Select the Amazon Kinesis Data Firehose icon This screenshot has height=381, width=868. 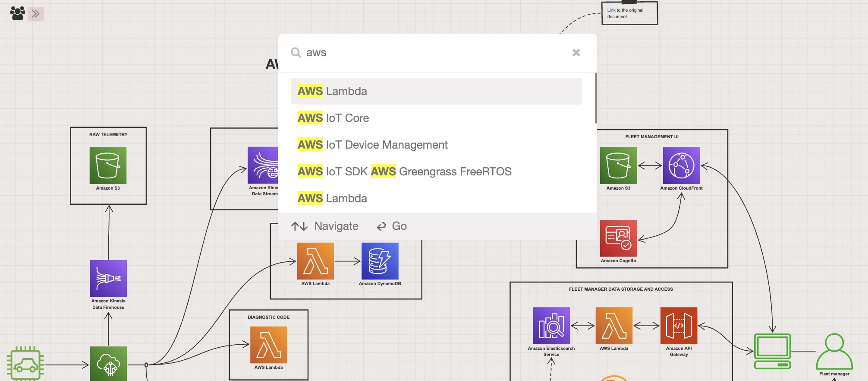point(108,279)
